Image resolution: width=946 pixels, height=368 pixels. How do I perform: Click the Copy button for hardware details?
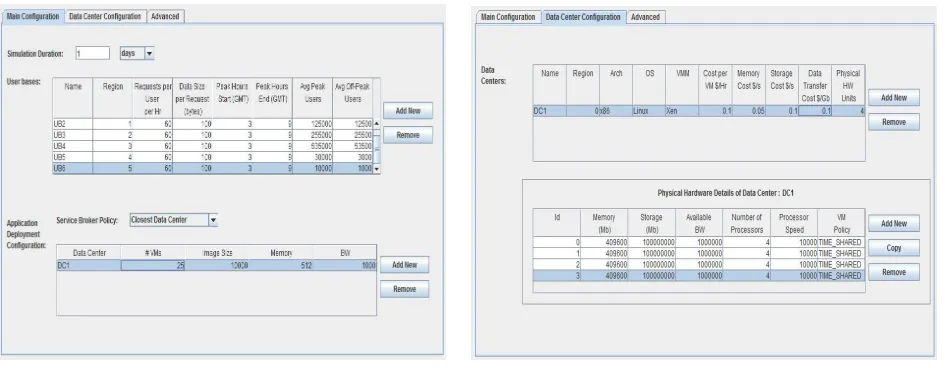click(894, 248)
